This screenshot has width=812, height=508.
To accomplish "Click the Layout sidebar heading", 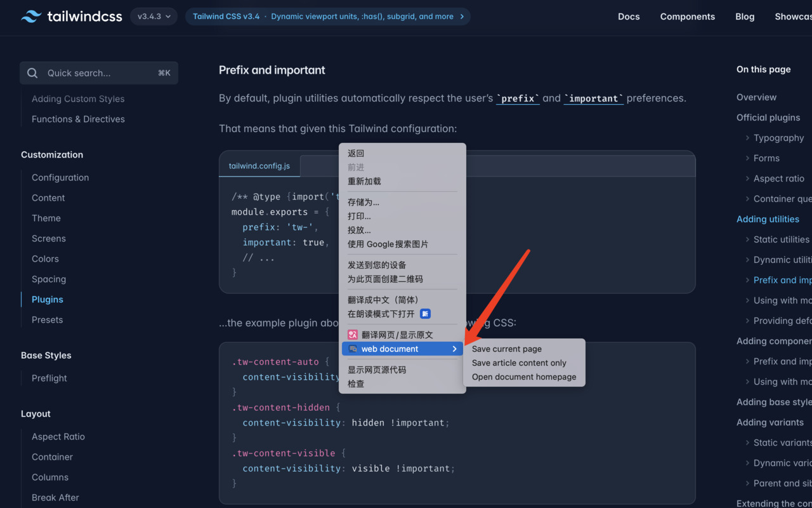I will point(36,413).
